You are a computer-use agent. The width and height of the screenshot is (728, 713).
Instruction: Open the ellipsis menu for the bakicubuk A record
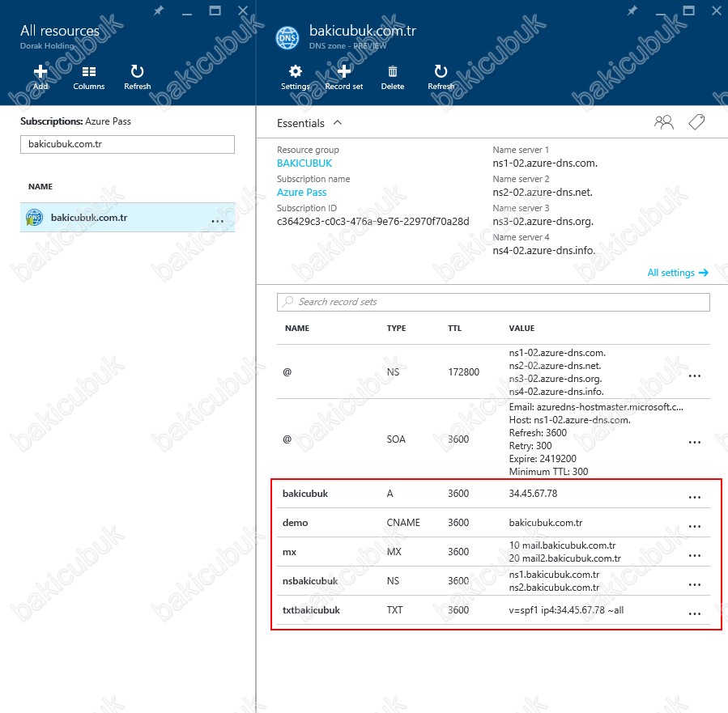(x=695, y=497)
